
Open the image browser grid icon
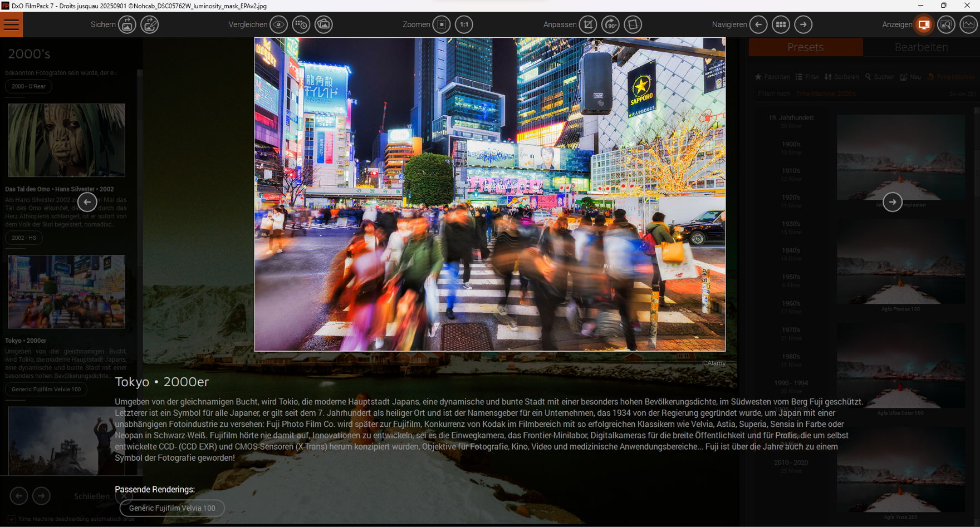[781, 24]
